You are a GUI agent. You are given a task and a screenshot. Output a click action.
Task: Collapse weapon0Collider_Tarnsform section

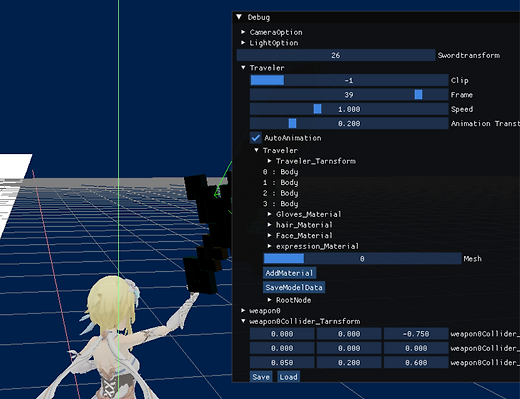243,321
